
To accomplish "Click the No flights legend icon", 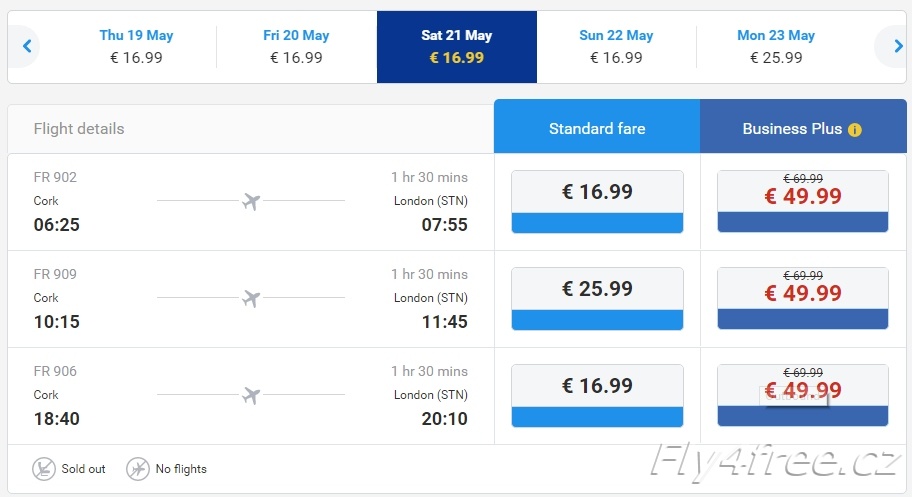I will tap(138, 468).
